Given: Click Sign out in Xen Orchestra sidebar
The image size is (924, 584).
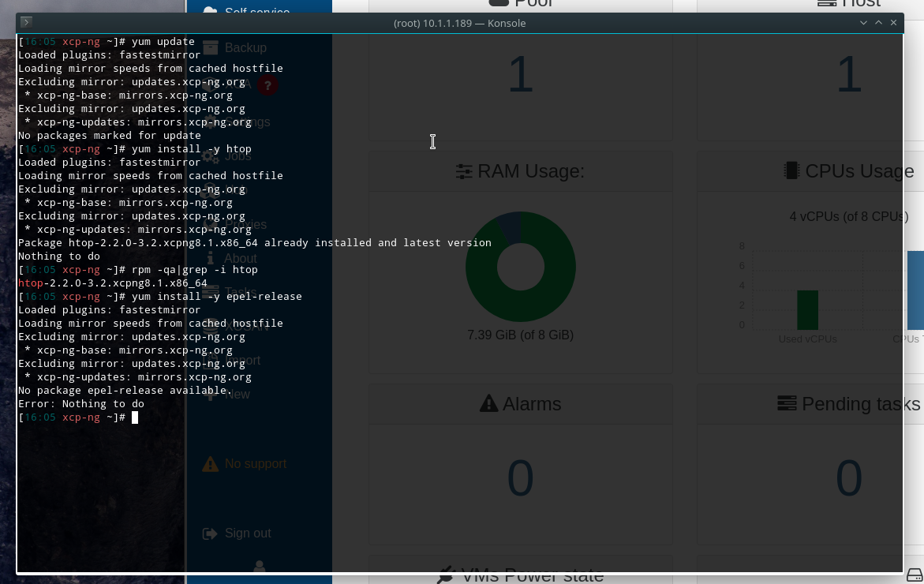Looking at the screenshot, I should (x=237, y=533).
